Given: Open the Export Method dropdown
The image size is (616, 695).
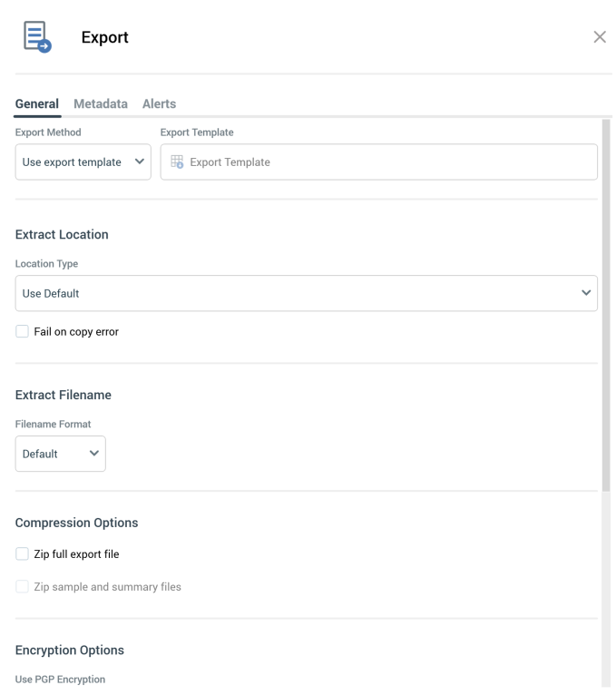Looking at the screenshot, I should pyautogui.click(x=83, y=162).
